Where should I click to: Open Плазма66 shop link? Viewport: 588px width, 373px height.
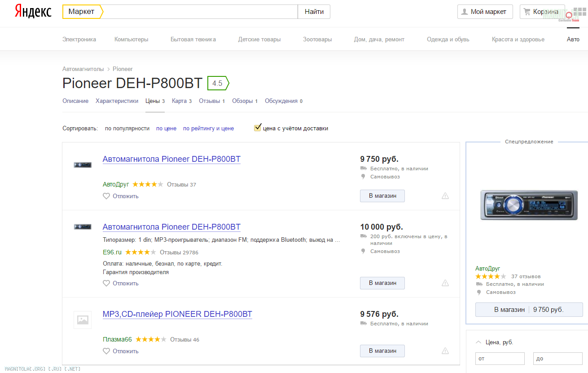(117, 339)
